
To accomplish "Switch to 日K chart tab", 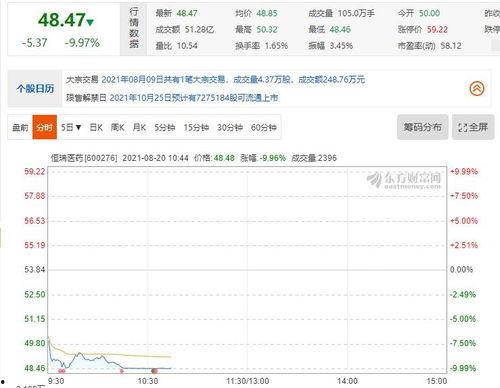I will click(96, 127).
